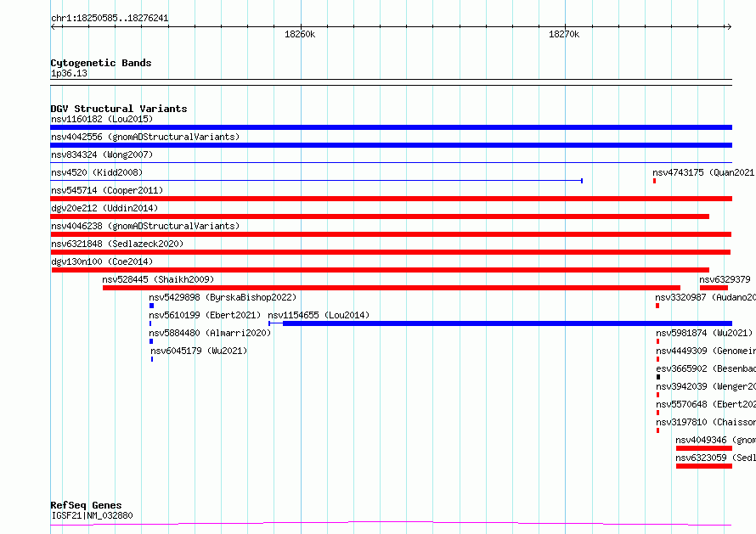Screen dimensions: 756x534
Task: Select the dgv20e212 (Uddin2014) red bar
Action: click(x=380, y=216)
